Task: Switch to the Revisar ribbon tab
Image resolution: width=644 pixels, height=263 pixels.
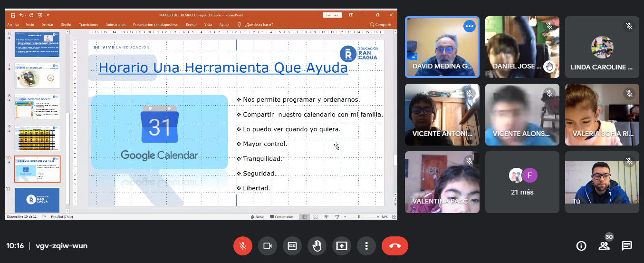Action: 191,24
